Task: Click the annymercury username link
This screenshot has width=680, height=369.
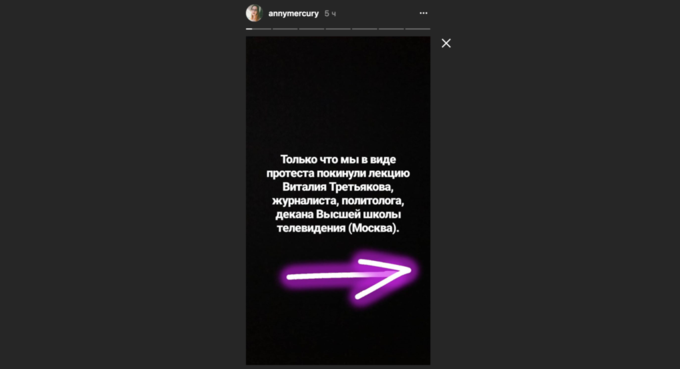Action: 293,13
